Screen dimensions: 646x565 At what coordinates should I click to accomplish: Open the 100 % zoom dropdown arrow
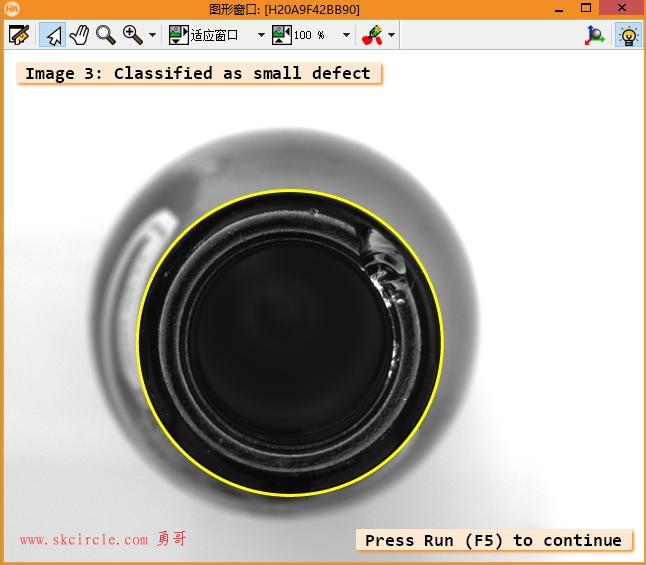[346, 35]
